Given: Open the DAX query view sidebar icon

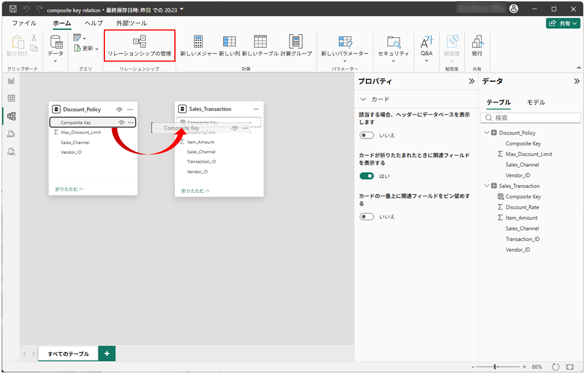Looking at the screenshot, I should coord(11,134).
